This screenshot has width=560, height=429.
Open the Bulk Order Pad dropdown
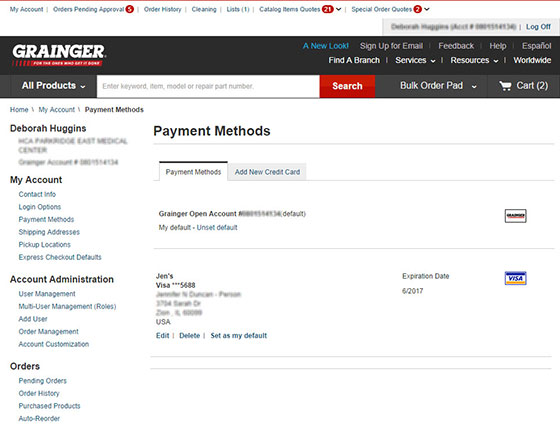pos(438,86)
